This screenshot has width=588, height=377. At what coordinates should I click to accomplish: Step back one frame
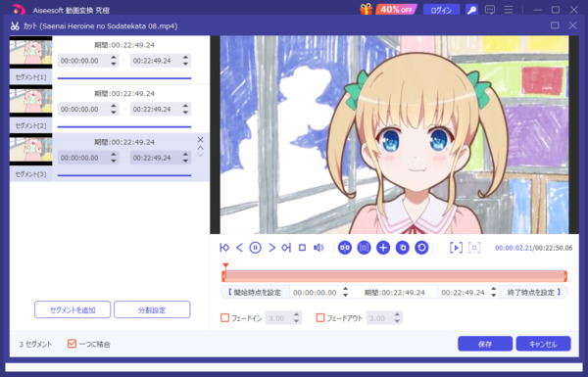240,248
